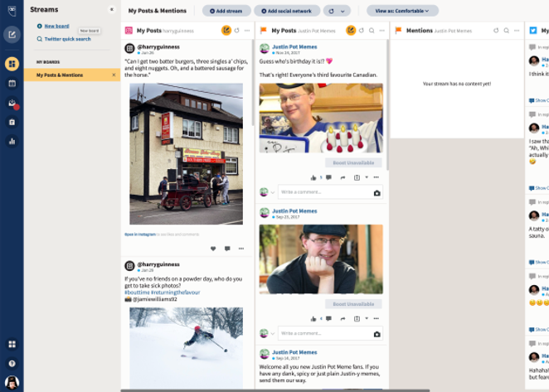Open the profile avatar at sidebar bottom
The image size is (549, 392).
pos(12,383)
